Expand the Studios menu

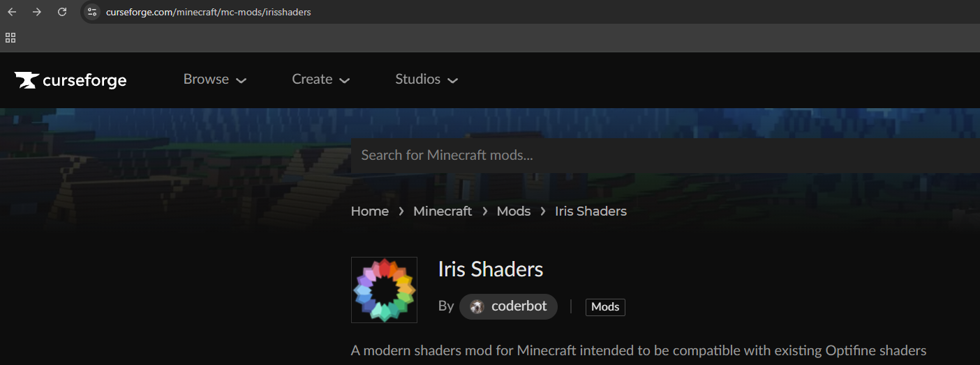[426, 80]
